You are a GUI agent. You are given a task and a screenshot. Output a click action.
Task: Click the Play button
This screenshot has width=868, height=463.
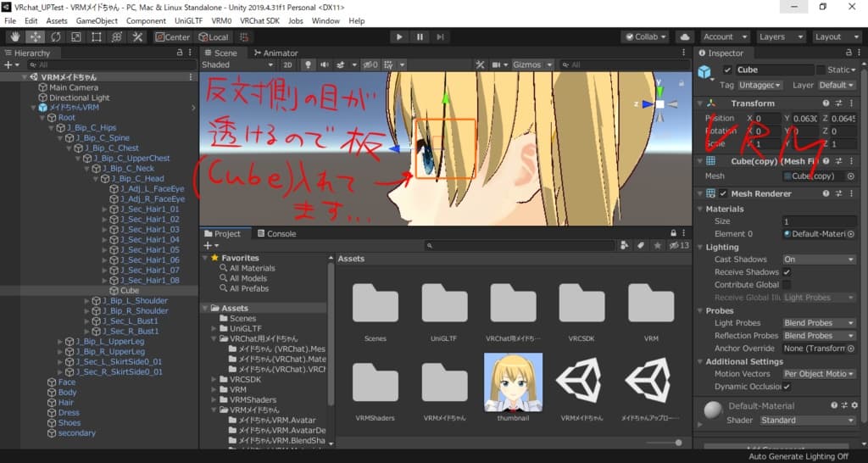click(398, 37)
